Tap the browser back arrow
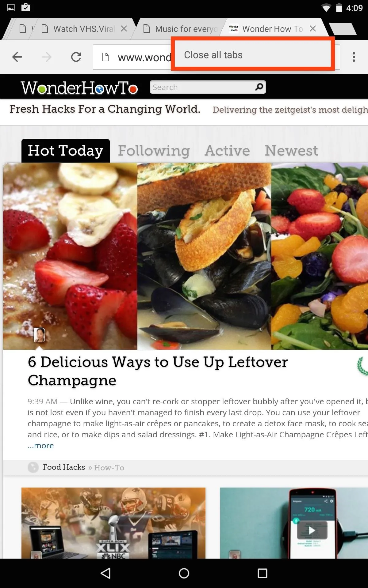This screenshot has width=368, height=588. 17,57
